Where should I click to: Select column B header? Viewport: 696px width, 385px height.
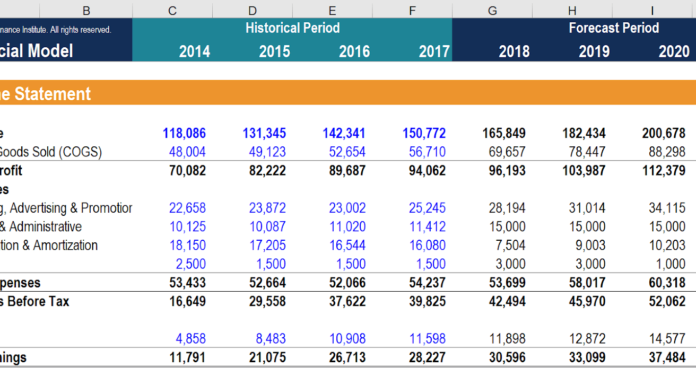coord(86,10)
